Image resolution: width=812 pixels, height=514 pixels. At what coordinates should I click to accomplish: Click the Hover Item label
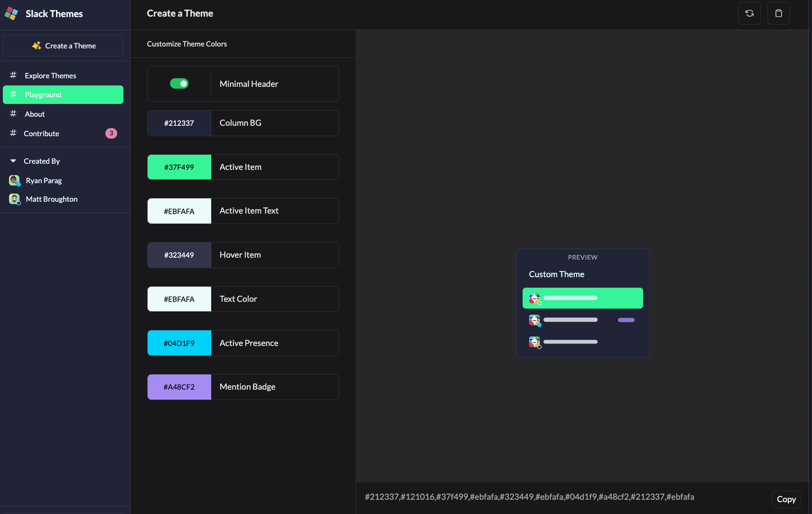click(x=240, y=255)
